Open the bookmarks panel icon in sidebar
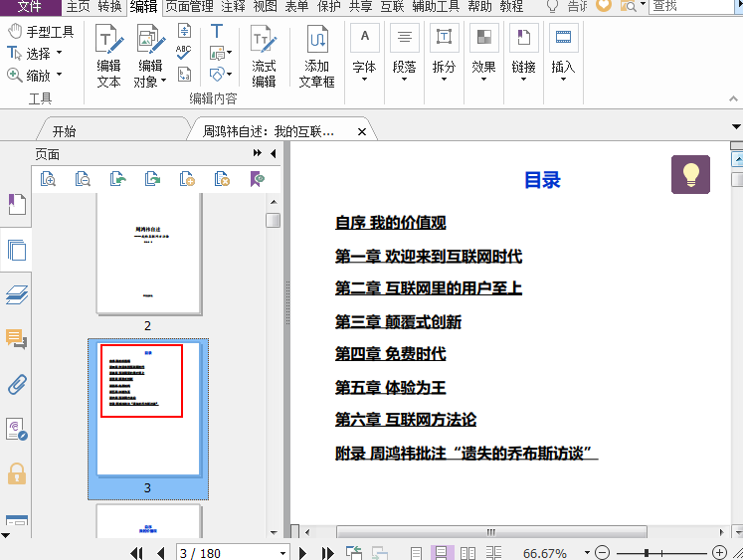The image size is (743, 560). (17, 204)
